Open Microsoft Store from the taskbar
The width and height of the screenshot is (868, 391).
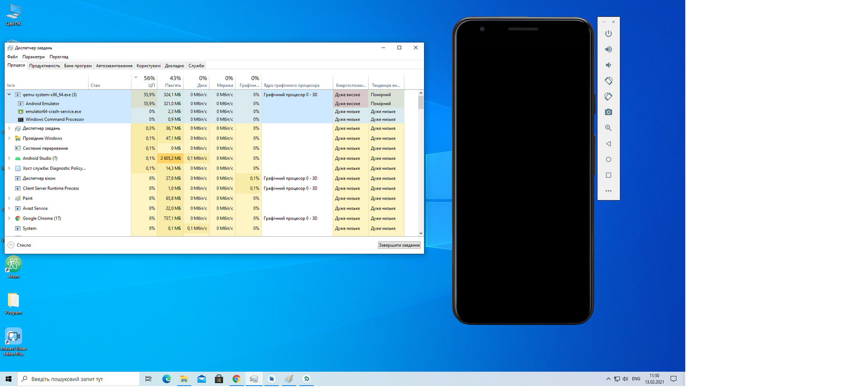(x=219, y=379)
